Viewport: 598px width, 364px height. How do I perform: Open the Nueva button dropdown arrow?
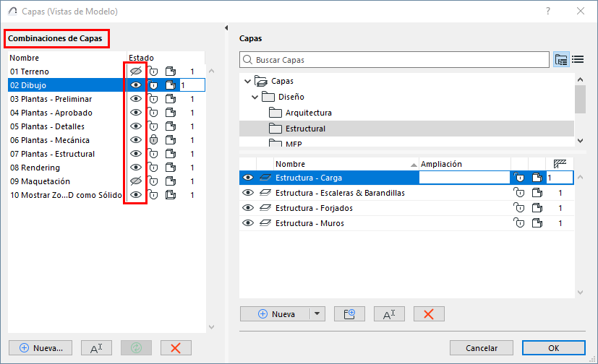[x=317, y=314]
